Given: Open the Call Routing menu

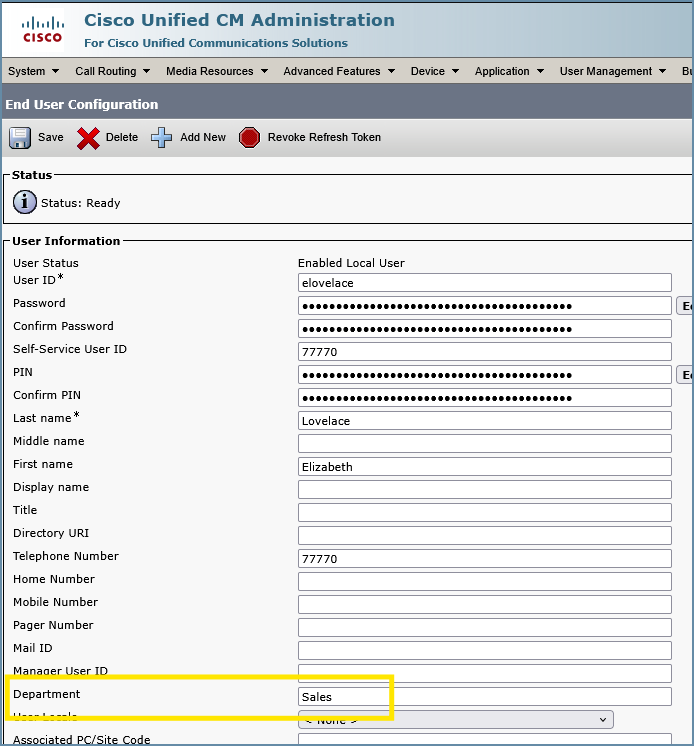Looking at the screenshot, I should [112, 71].
